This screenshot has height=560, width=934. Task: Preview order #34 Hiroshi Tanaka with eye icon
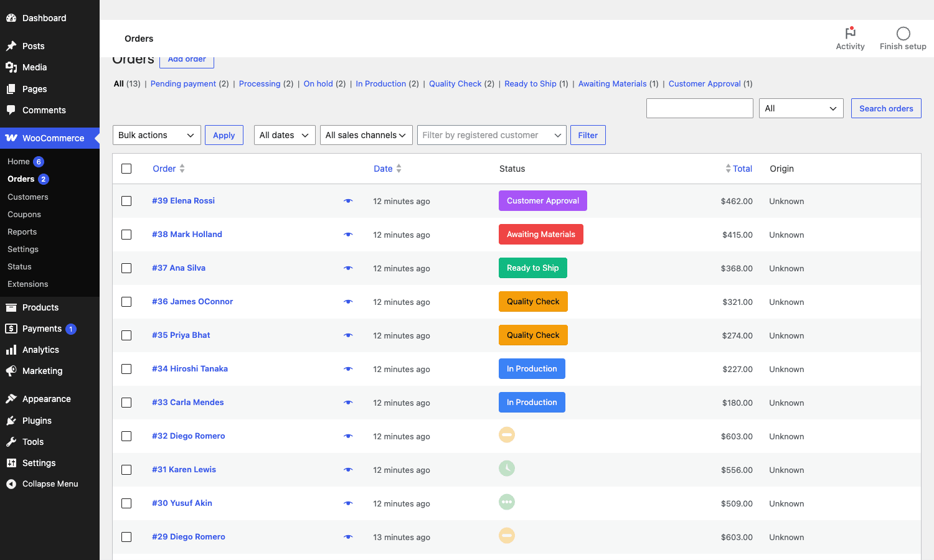pyautogui.click(x=348, y=369)
